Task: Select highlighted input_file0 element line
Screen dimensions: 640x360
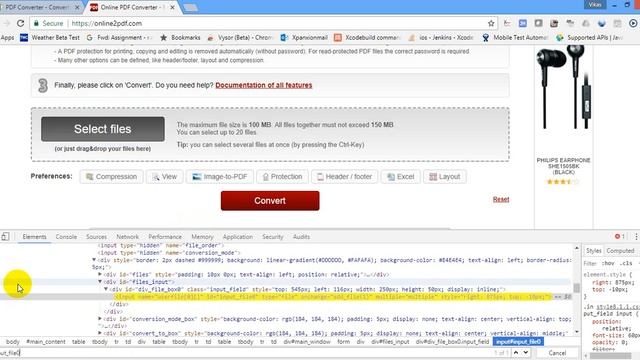Action: click(333, 297)
